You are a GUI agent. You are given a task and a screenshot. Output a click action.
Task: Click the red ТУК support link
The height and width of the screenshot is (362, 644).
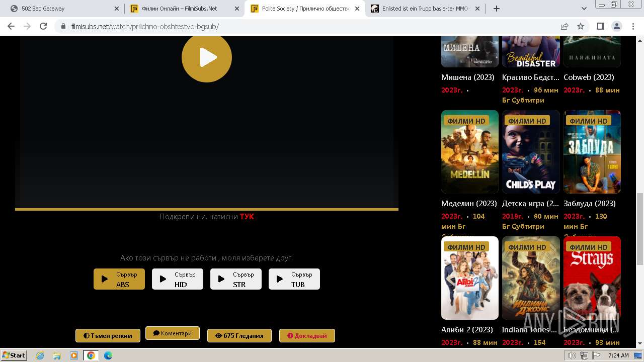pyautogui.click(x=247, y=217)
